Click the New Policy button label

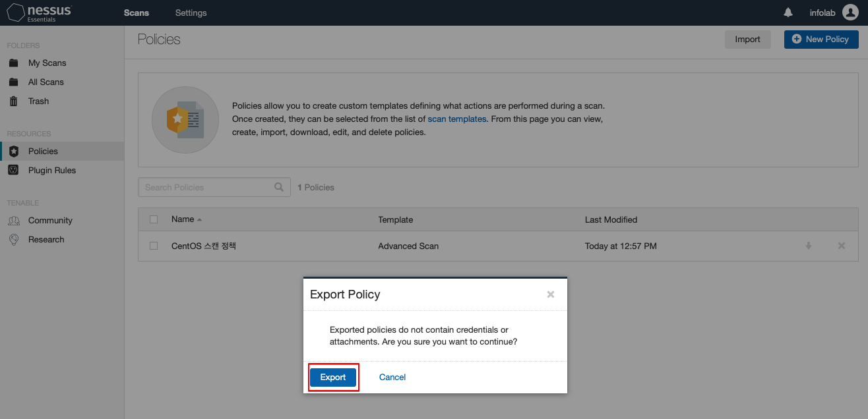[x=827, y=40]
